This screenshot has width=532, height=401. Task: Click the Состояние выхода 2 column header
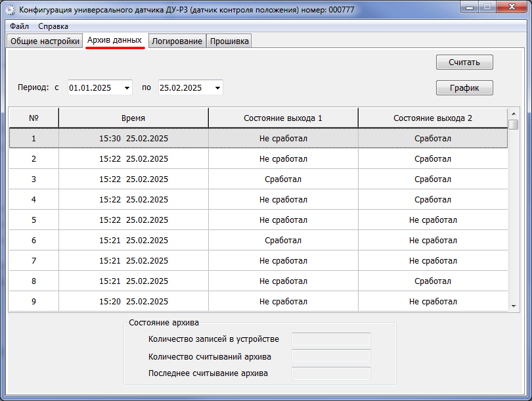[433, 118]
